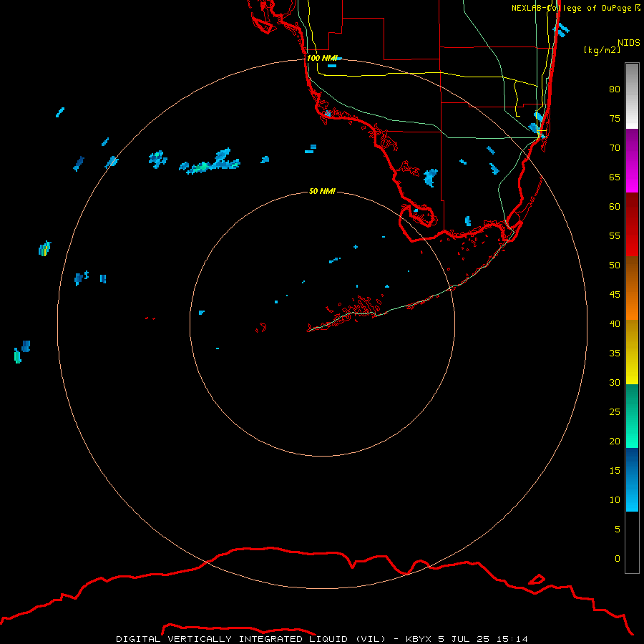Click the 70 value on the color scale

[615, 148]
